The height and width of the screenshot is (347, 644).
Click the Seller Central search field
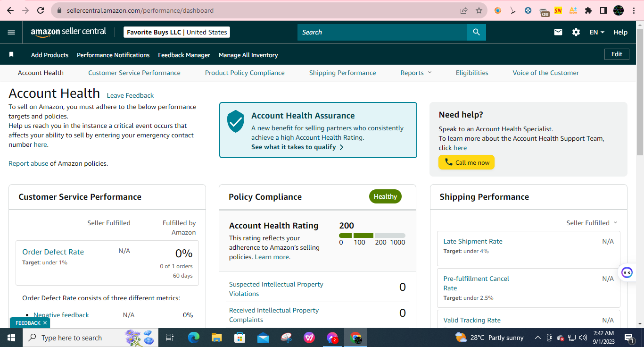click(x=382, y=32)
